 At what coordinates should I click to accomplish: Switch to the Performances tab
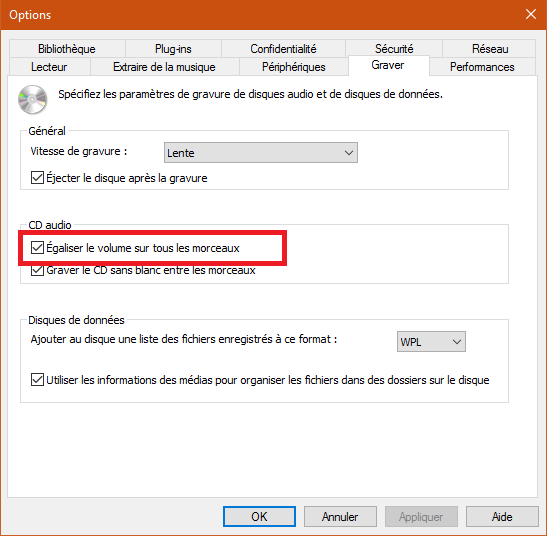[x=482, y=67]
